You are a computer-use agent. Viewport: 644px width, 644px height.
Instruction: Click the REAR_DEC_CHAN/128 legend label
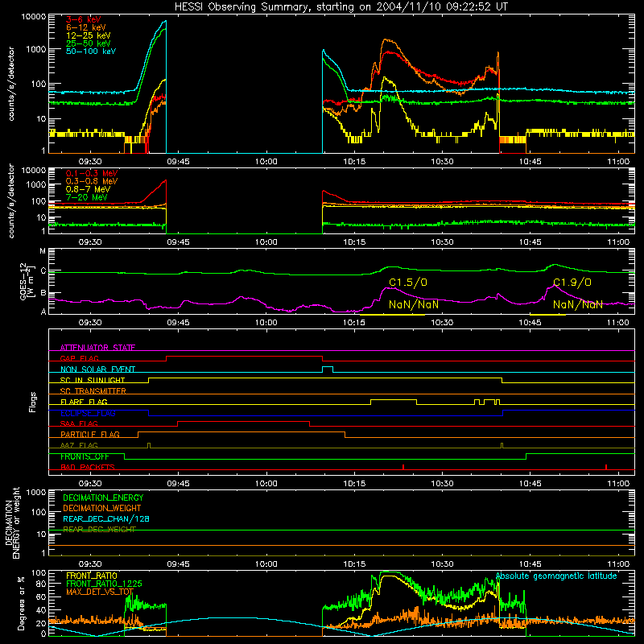[106, 519]
